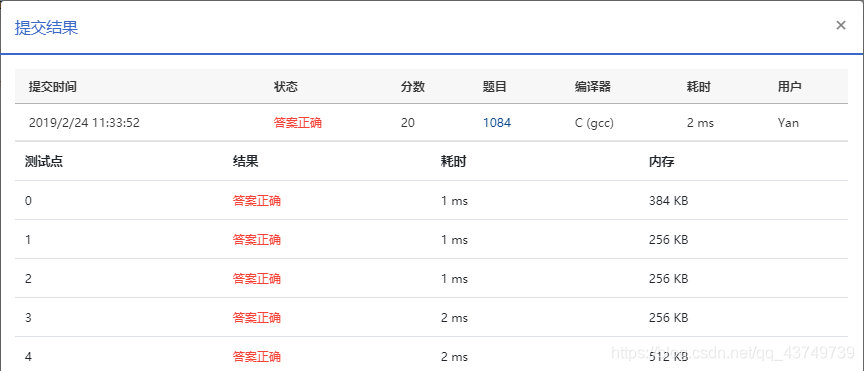Image resolution: width=864 pixels, height=371 pixels.
Task: Click the 384 KB memory value
Action: coord(668,201)
